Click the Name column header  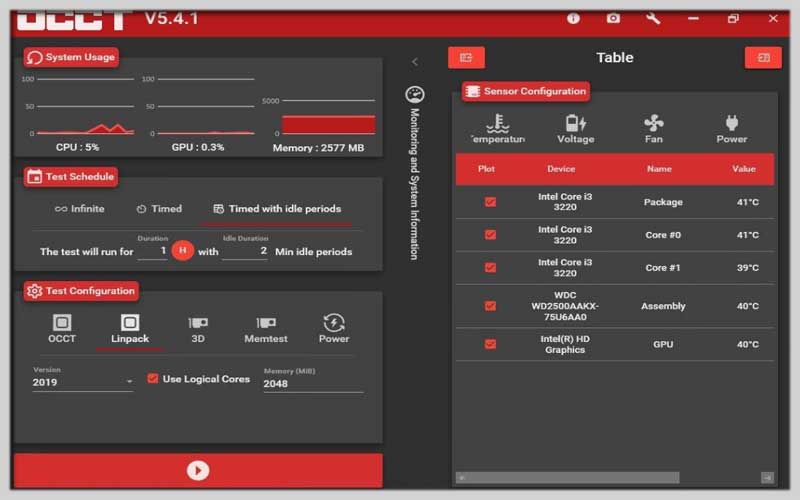click(x=659, y=169)
